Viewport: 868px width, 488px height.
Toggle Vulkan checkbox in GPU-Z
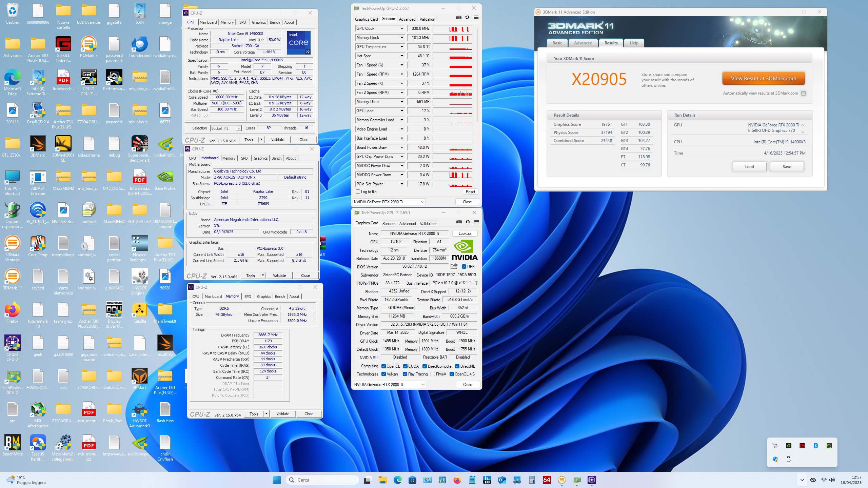(x=383, y=374)
